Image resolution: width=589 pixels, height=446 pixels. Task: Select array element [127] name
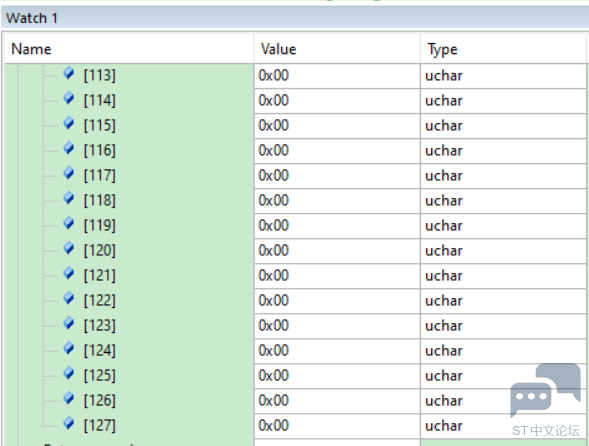pos(100,425)
